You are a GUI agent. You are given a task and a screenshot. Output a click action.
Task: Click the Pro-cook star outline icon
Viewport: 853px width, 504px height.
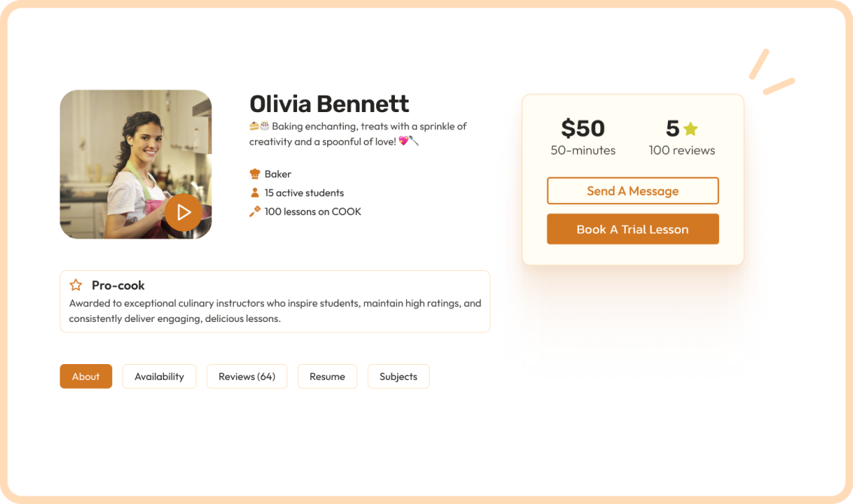(x=76, y=284)
